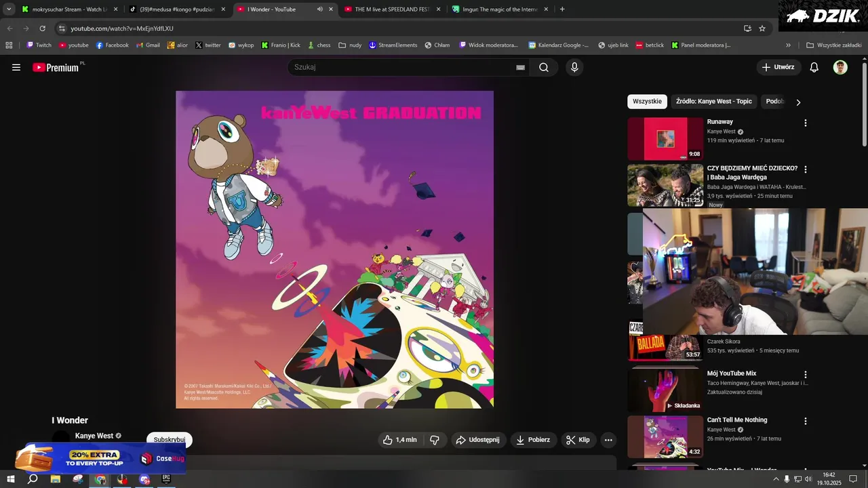Viewport: 868px width, 488px height.
Task: Open options for Can't Tell Me Nothing
Action: click(x=806, y=421)
